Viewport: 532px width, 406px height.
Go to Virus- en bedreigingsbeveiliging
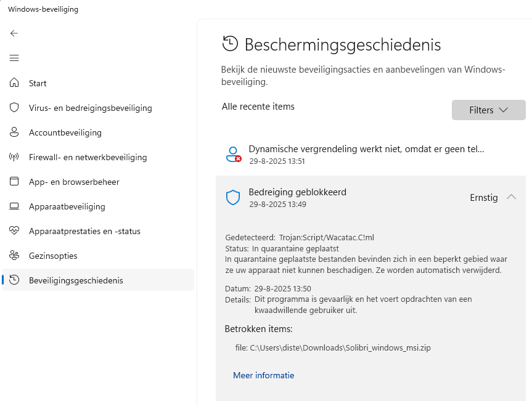(98, 108)
